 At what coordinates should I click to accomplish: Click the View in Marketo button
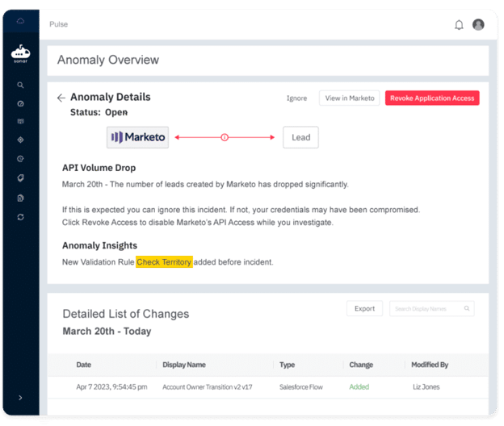(350, 98)
